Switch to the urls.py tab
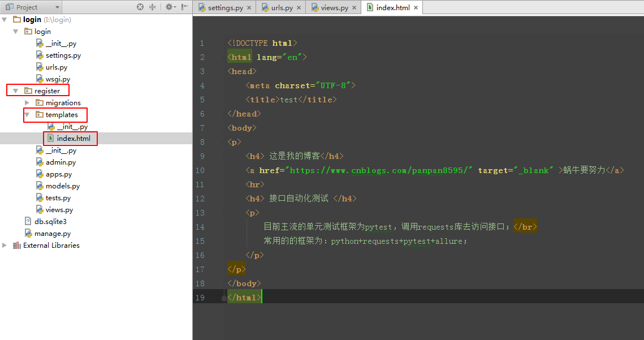The height and width of the screenshot is (340, 644). pos(282,8)
